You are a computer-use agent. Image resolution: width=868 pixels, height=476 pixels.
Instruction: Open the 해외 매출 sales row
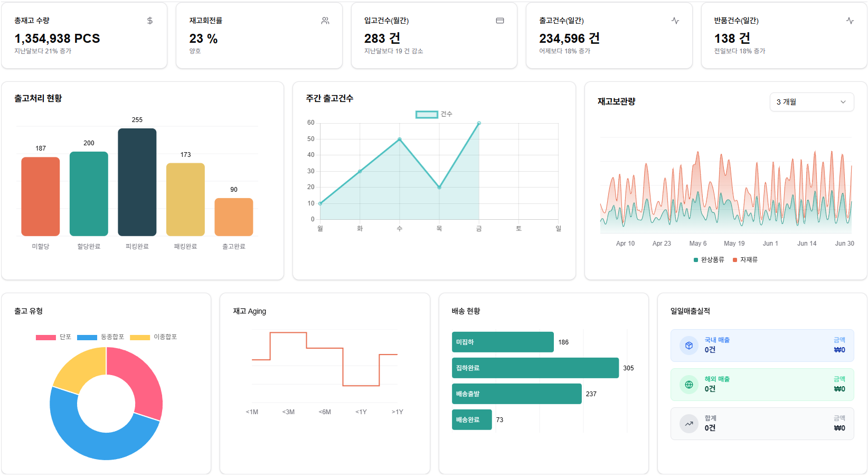[x=762, y=385]
